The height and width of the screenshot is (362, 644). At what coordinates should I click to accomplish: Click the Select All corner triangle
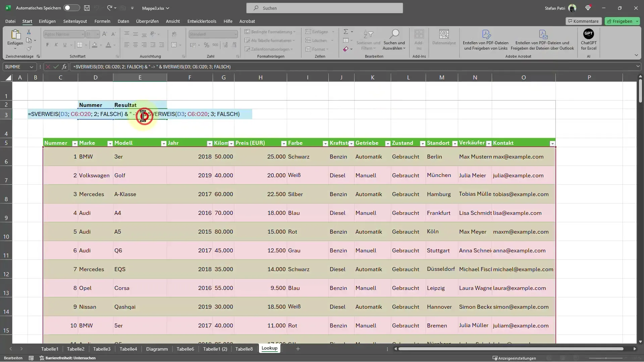tap(8, 78)
